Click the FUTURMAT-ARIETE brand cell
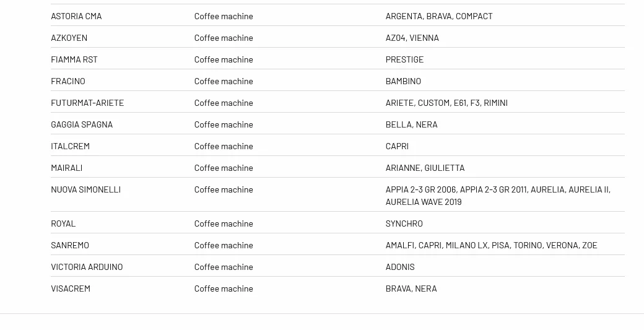Viewport: 644px width, 330px height. tap(87, 103)
